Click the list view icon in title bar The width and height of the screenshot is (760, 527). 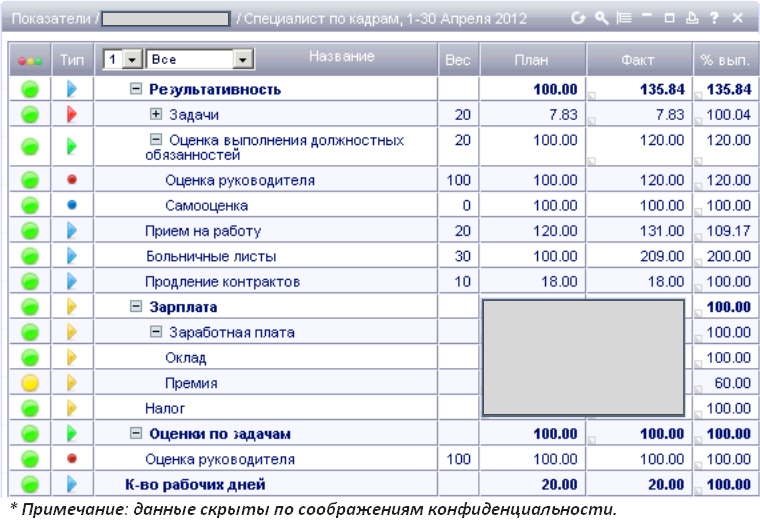click(624, 18)
